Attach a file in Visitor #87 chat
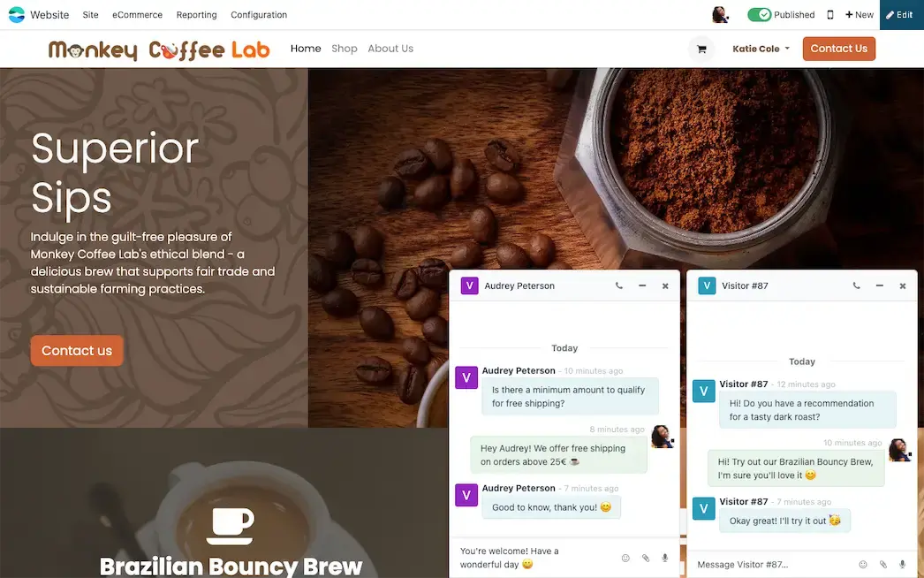Image resolution: width=924 pixels, height=578 pixels. coord(882,565)
